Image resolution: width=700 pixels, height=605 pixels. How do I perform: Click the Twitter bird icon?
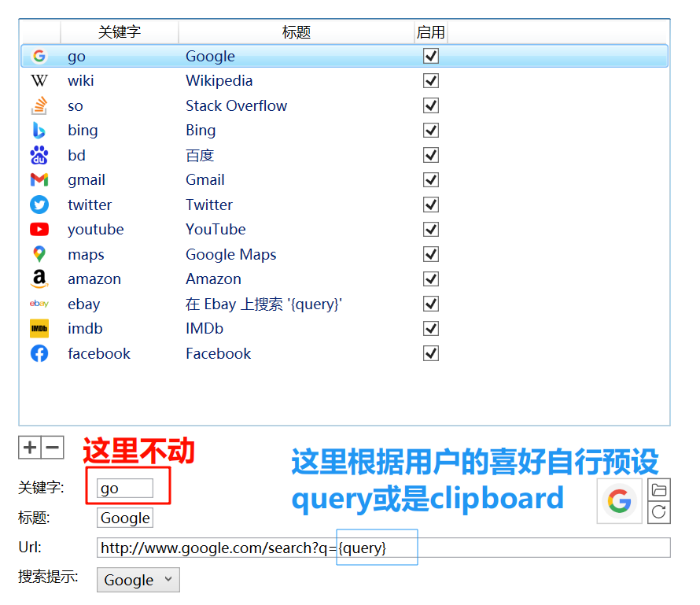pos(39,205)
